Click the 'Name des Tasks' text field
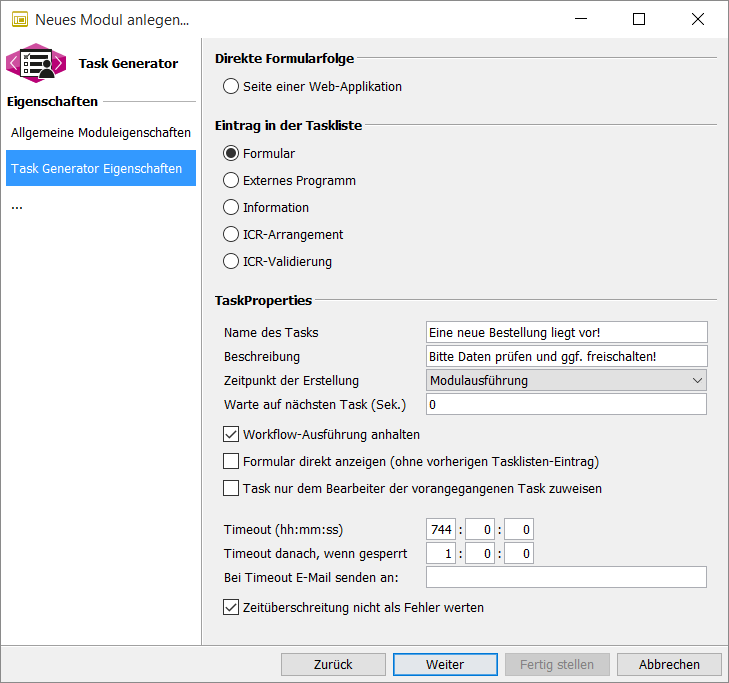This screenshot has height=683, width=729. click(566, 332)
